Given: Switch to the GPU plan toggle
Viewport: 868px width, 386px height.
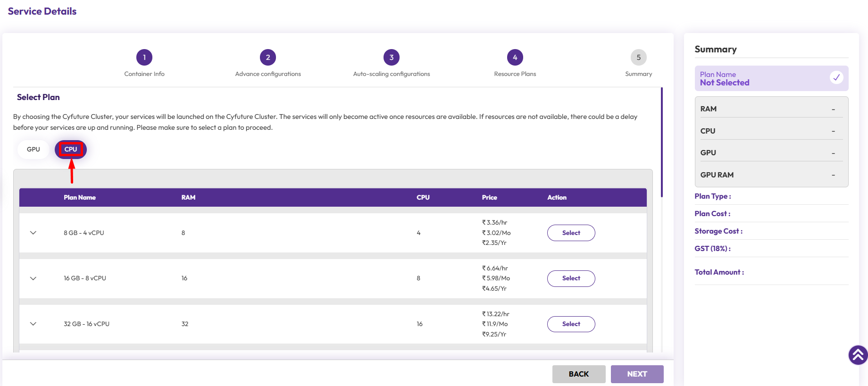Looking at the screenshot, I should [x=33, y=150].
